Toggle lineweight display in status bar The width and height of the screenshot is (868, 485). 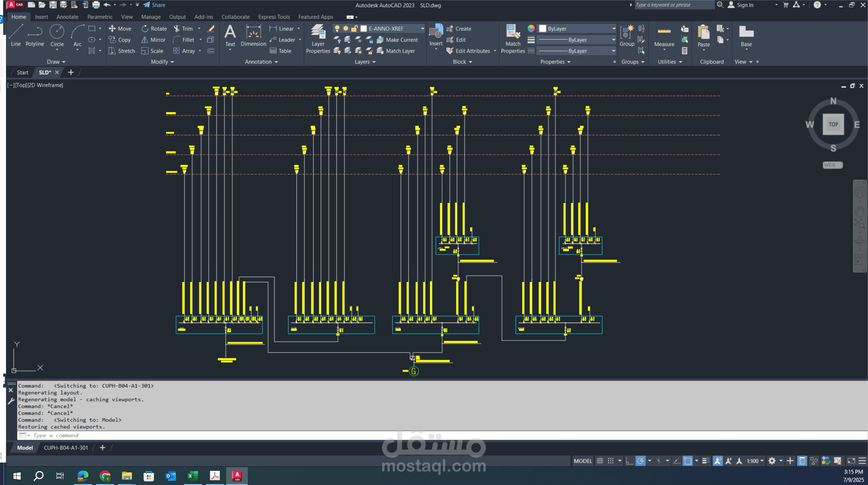point(706,461)
